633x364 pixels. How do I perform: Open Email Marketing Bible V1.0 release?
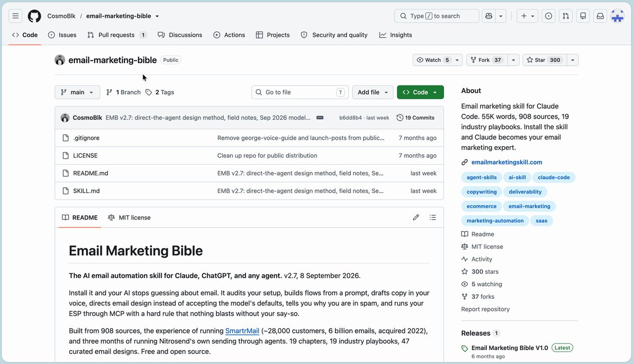pyautogui.click(x=510, y=348)
